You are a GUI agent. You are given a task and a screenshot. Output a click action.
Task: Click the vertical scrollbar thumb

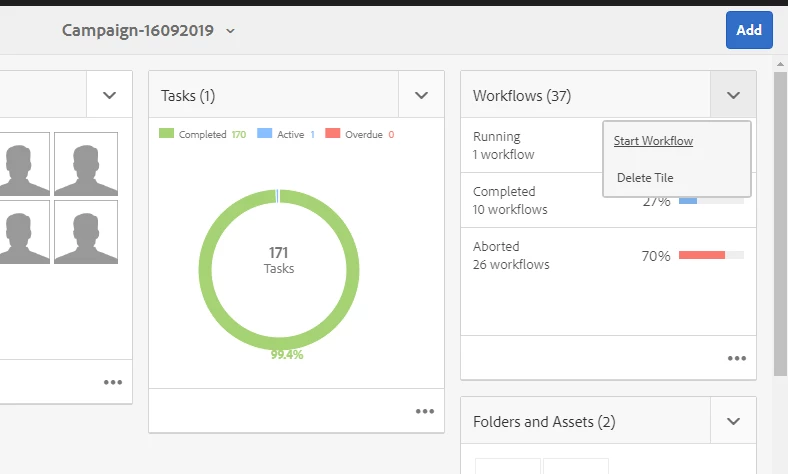pyautogui.click(x=780, y=224)
